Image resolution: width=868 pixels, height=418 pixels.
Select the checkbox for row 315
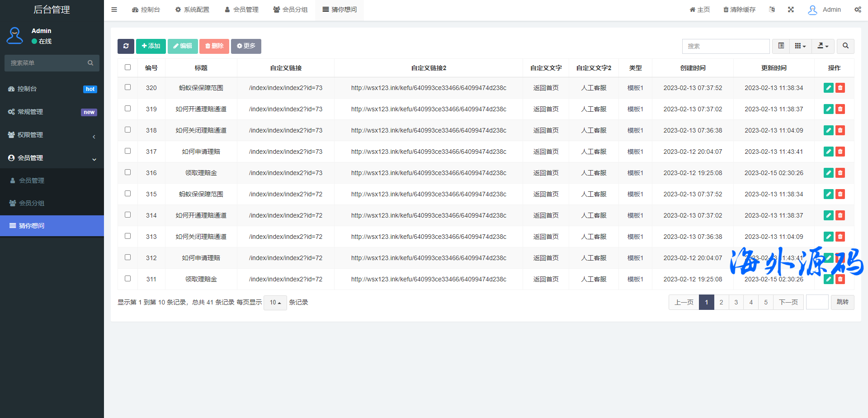(x=127, y=194)
